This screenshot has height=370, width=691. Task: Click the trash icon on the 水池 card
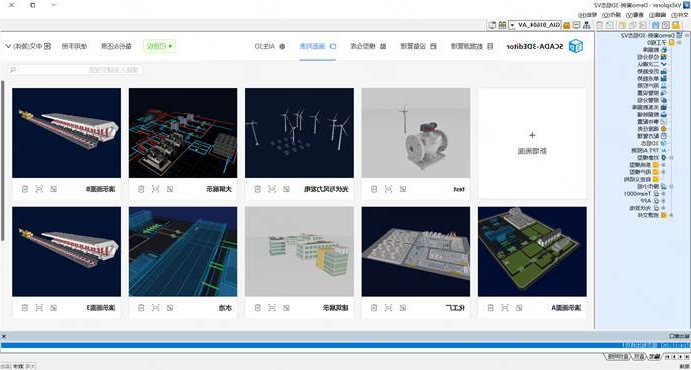(141, 307)
